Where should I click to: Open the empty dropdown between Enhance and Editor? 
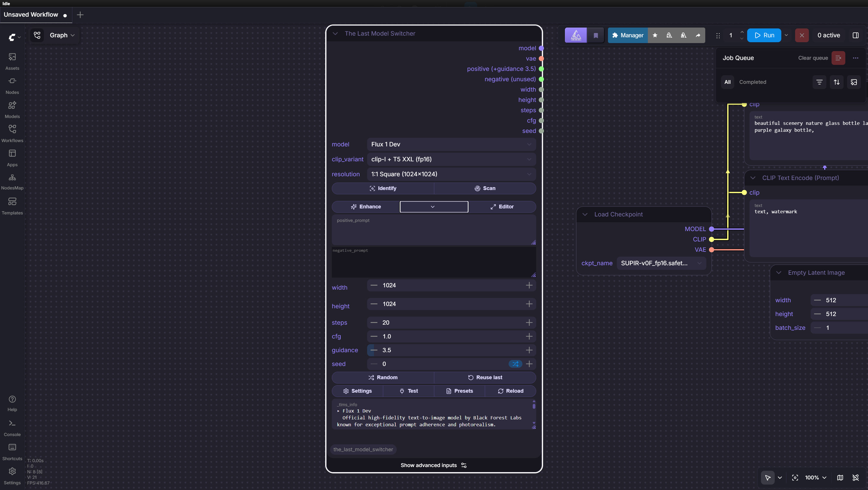434,207
